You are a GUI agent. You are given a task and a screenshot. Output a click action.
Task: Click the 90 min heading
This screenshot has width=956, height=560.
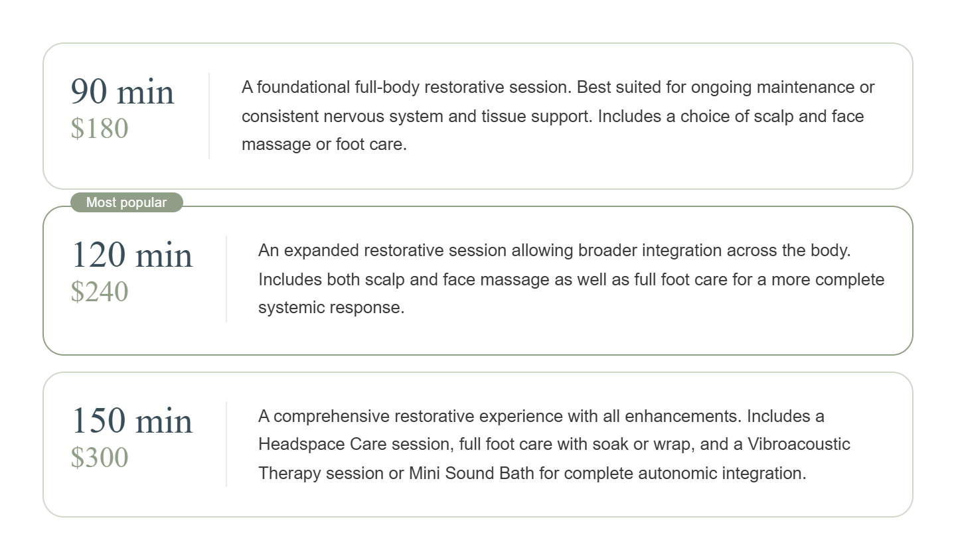tap(122, 91)
